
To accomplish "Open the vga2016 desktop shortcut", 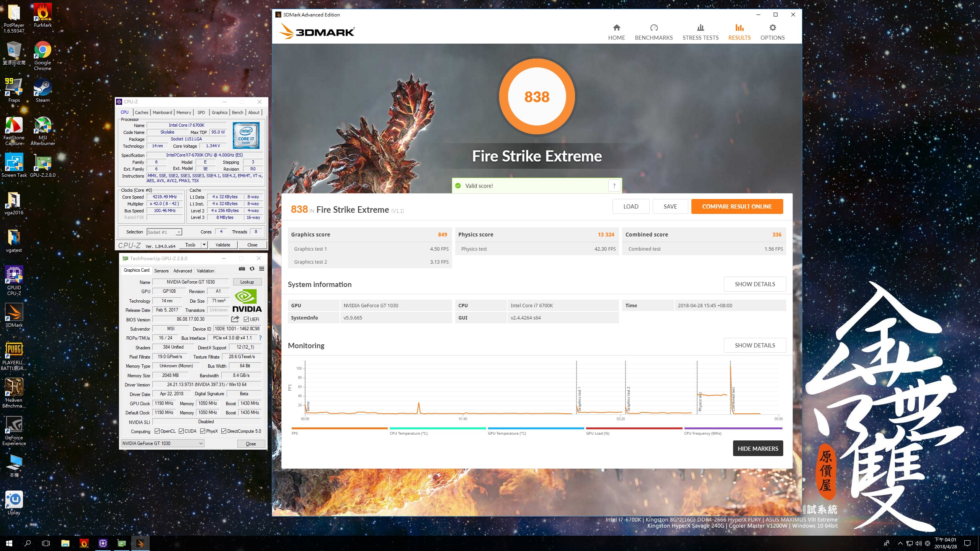I will pyautogui.click(x=14, y=203).
